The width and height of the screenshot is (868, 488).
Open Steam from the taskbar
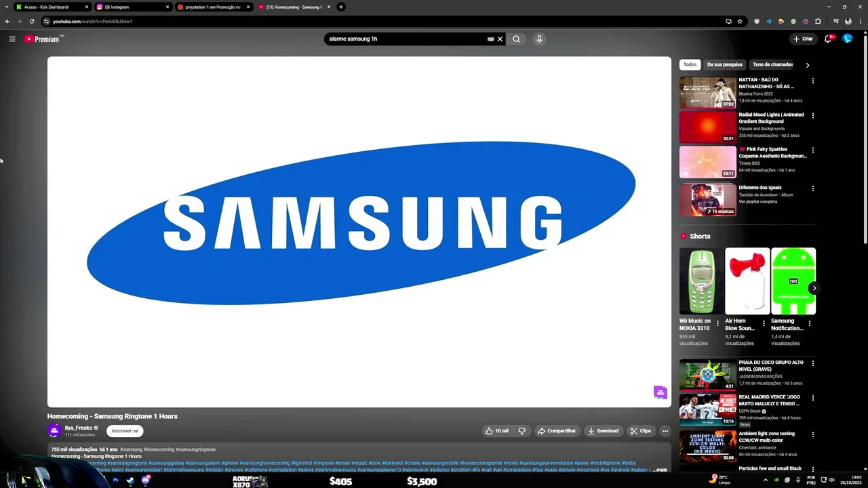point(130,480)
